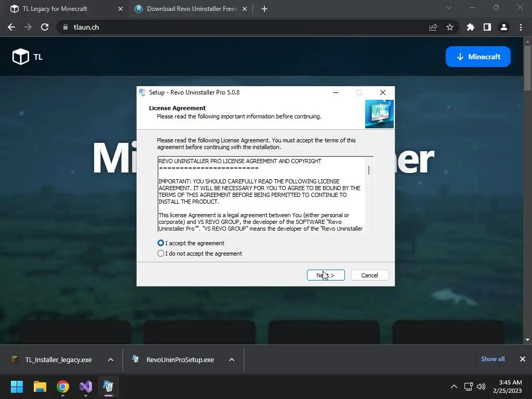The width and height of the screenshot is (532, 399).
Task: Open the Chrome profile icon
Action: [x=504, y=27]
